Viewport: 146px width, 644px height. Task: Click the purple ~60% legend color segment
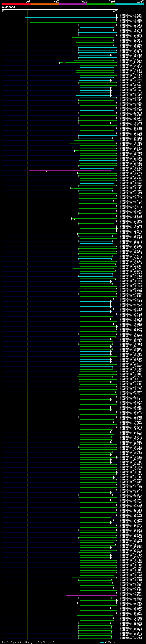[73, 4]
